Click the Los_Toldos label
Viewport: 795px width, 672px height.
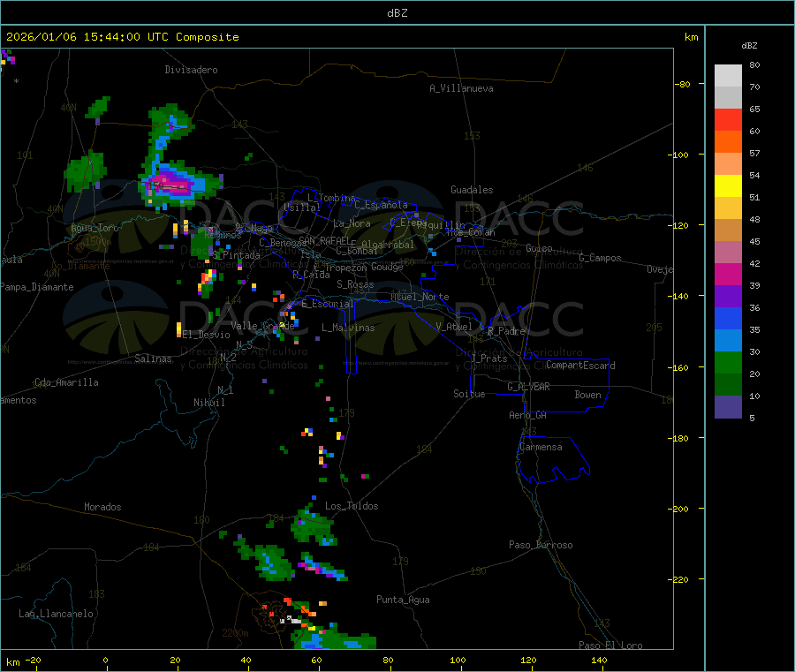(352, 506)
